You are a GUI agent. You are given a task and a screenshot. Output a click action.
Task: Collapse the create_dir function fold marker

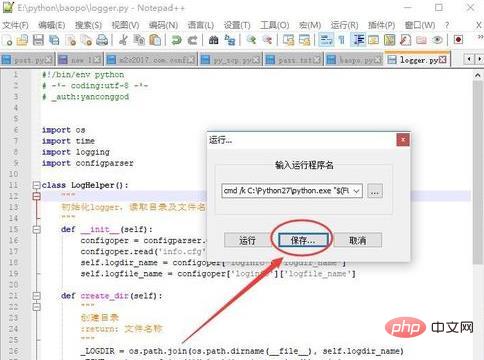click(36, 296)
